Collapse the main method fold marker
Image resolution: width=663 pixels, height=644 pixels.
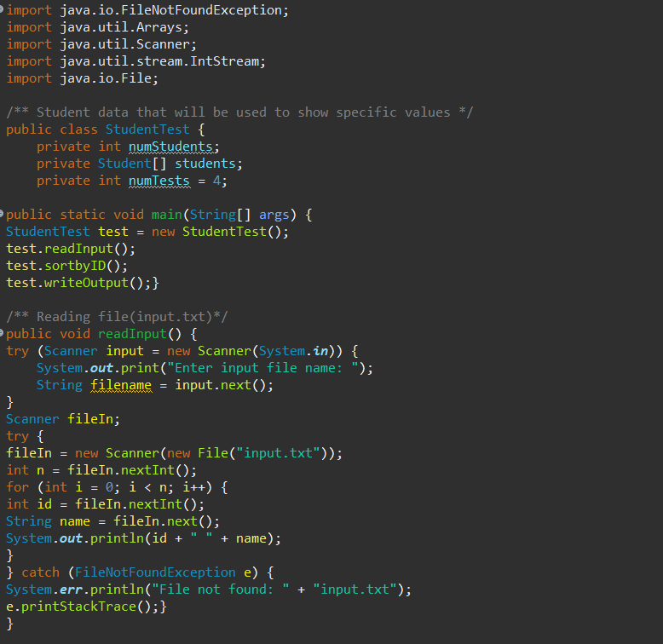(x=1, y=214)
